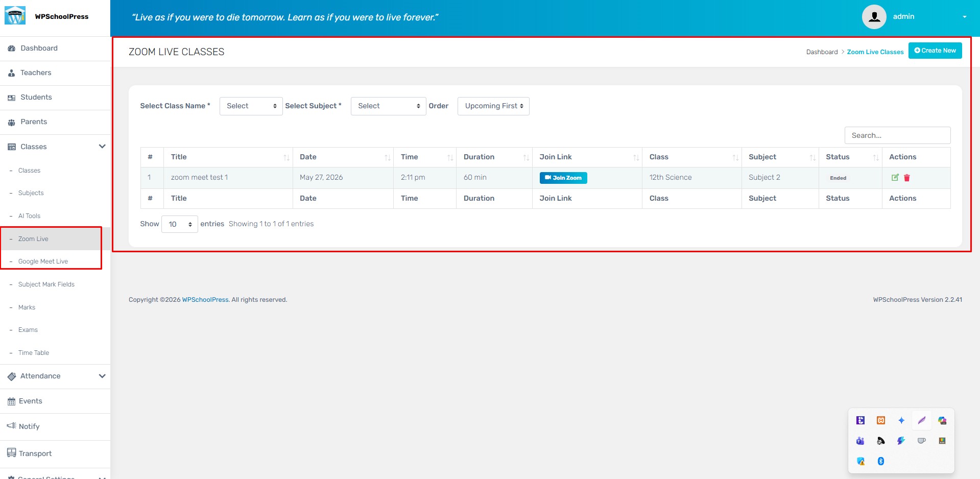Open Students via its sidebar icon
The image size is (980, 479).
point(11,98)
